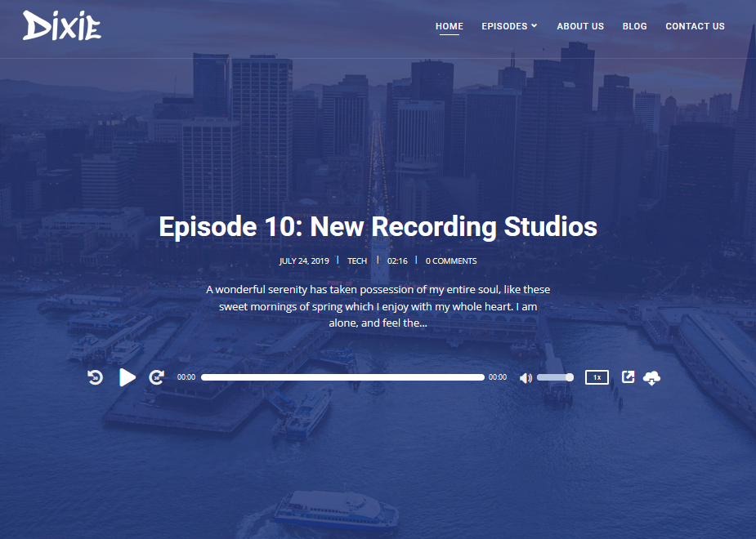
Task: Click the middle of the audio progress bar
Action: tap(342, 377)
